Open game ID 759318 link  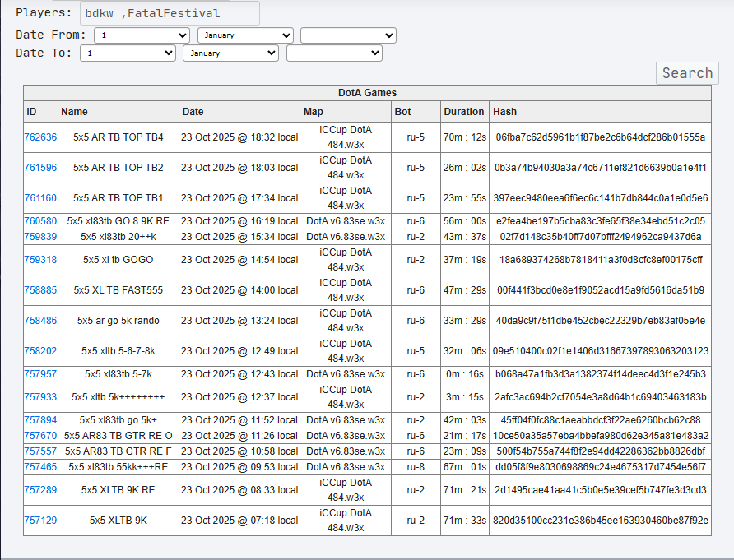click(x=40, y=260)
